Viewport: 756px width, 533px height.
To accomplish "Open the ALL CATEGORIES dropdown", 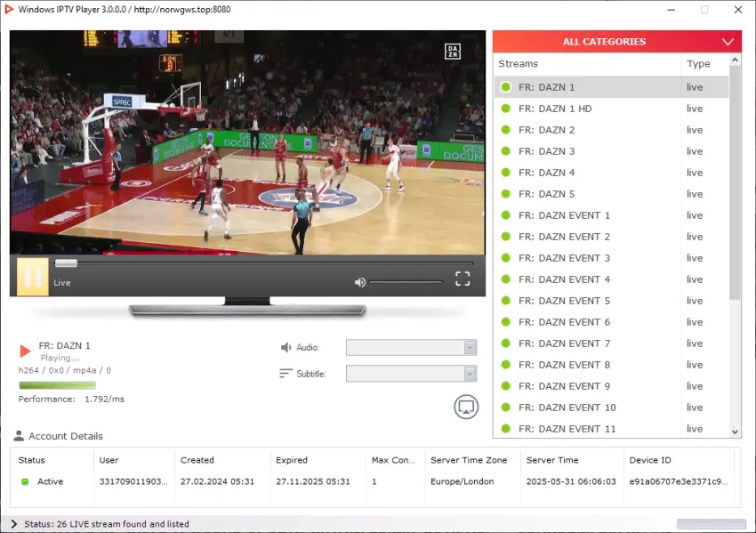I will (x=616, y=42).
